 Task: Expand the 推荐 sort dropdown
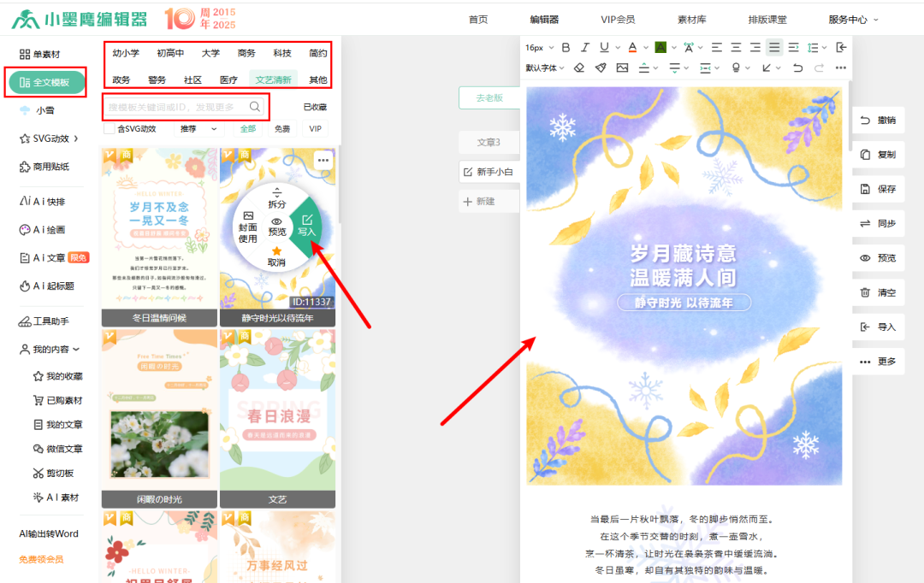pos(198,129)
